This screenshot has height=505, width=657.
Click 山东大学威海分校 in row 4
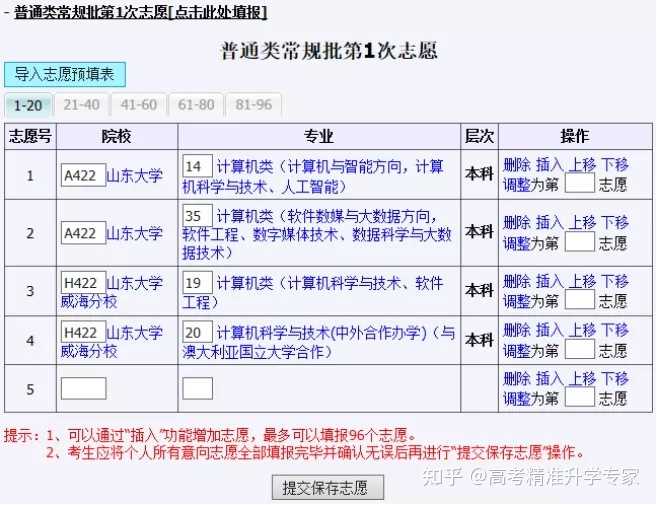(x=112, y=342)
